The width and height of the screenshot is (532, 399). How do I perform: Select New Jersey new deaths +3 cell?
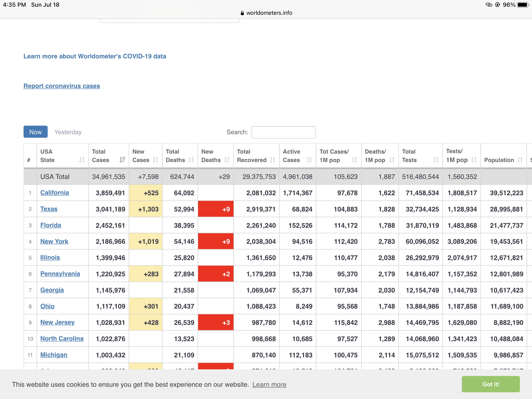[x=216, y=322]
